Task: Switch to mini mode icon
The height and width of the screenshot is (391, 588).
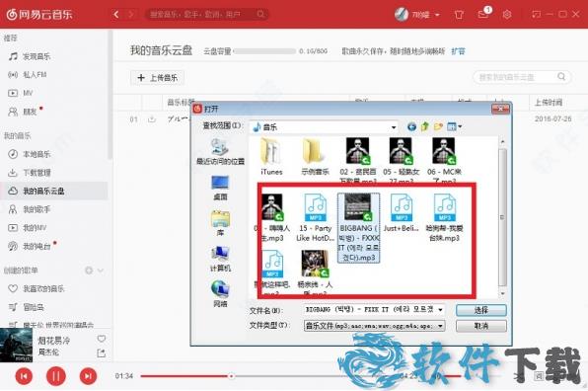Action: [x=537, y=14]
